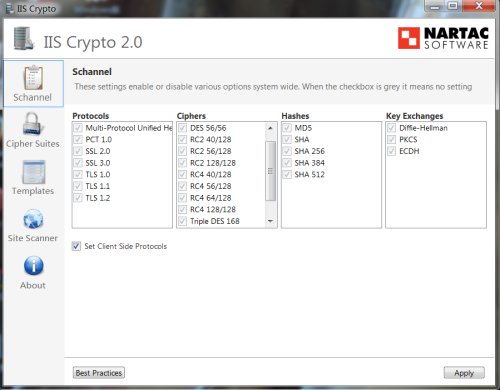The image size is (500, 390).
Task: Open the Templates window icon
Action: click(33, 172)
